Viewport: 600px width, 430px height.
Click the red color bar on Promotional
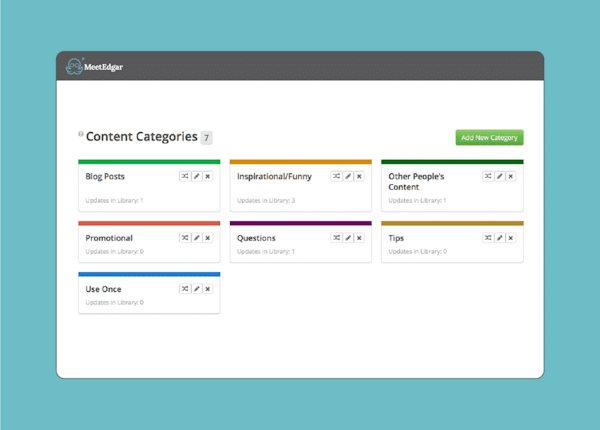pos(149,223)
